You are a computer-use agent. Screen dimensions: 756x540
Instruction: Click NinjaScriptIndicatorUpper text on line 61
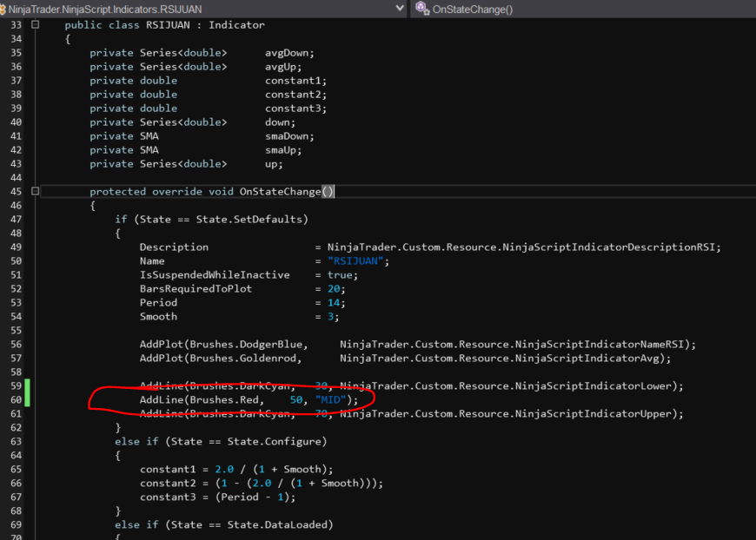(x=596, y=414)
